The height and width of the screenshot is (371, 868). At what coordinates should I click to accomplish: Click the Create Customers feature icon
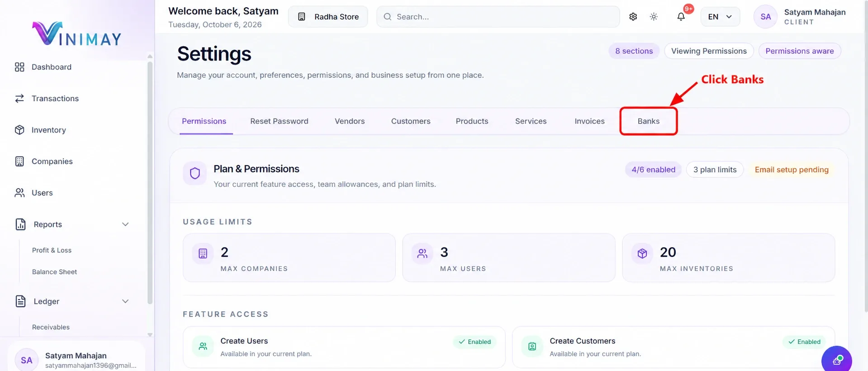[532, 346]
